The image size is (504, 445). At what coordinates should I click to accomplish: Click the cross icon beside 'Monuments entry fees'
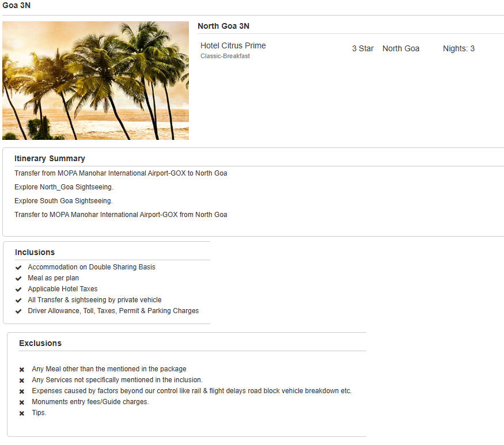click(x=22, y=402)
